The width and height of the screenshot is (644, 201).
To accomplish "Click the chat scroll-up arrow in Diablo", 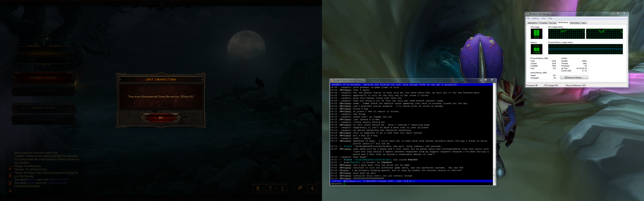I will (x=10, y=169).
